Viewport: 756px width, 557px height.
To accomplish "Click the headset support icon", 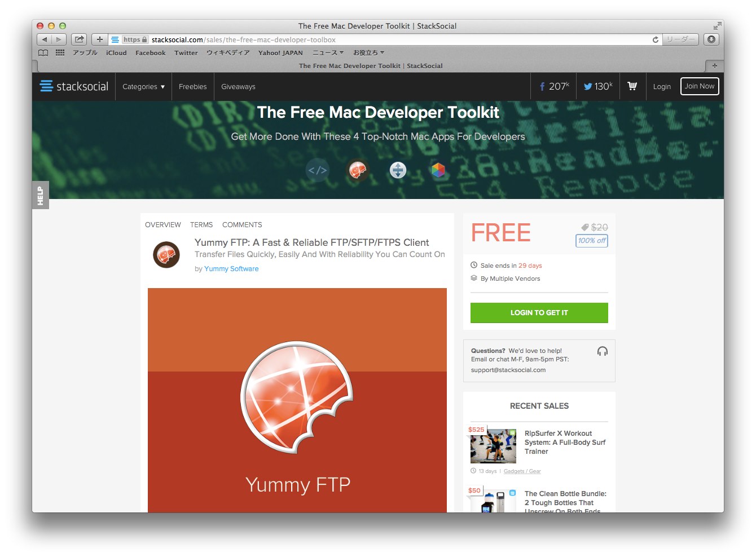I will point(603,351).
